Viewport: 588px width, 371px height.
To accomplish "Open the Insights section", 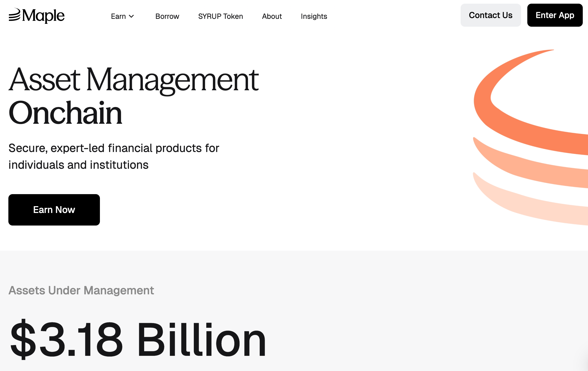I will tap(314, 16).
